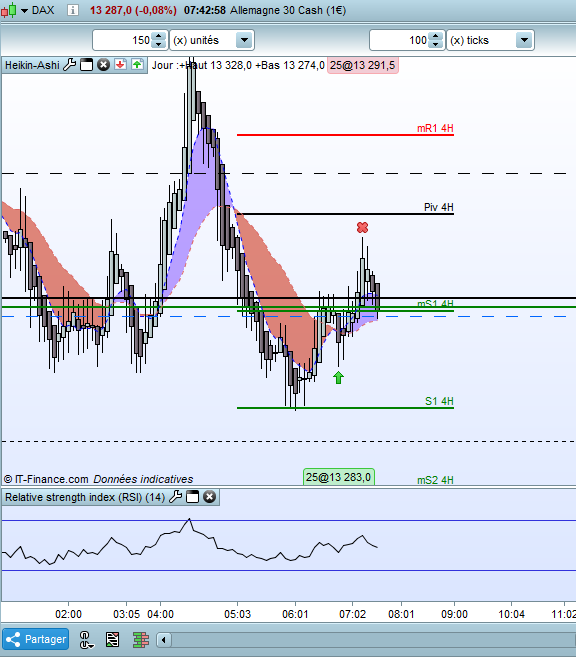Click the 07:02 time axis label
The width and height of the screenshot is (576, 657).
point(352,614)
